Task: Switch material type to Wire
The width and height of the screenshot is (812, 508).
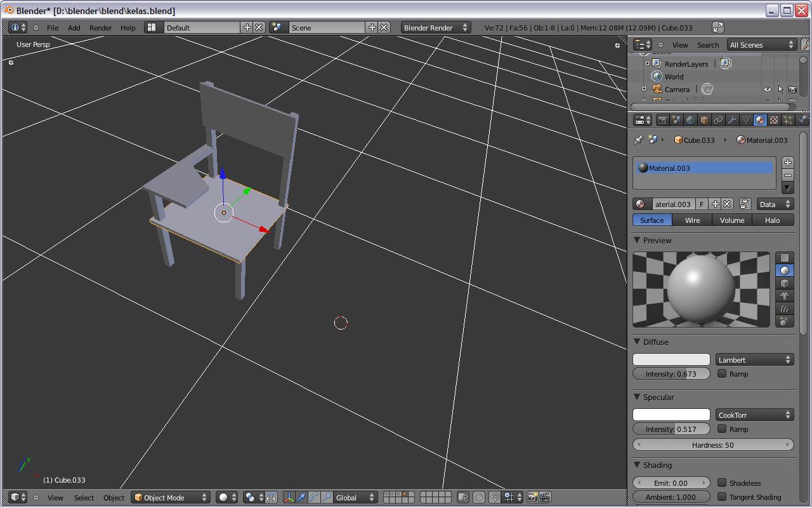Action: [692, 220]
